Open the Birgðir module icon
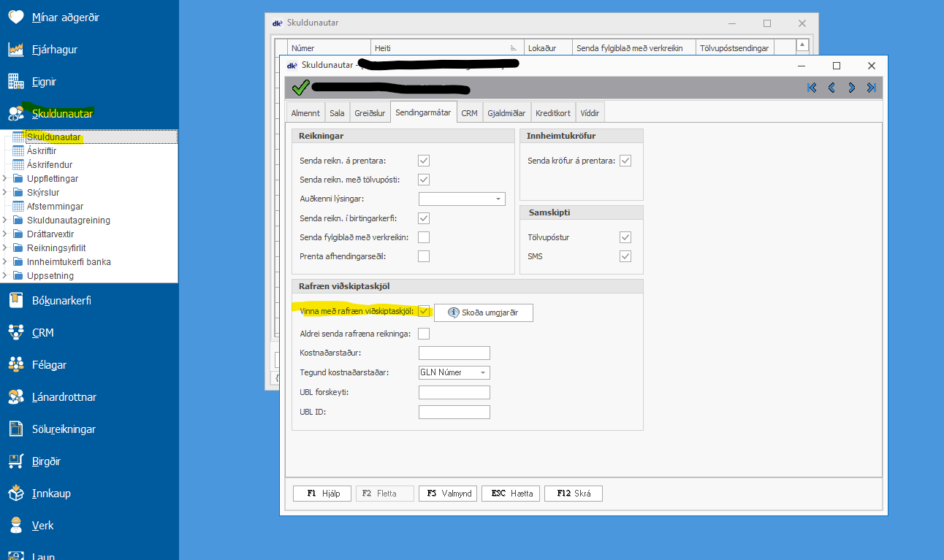This screenshot has width=944, height=560. click(x=16, y=461)
